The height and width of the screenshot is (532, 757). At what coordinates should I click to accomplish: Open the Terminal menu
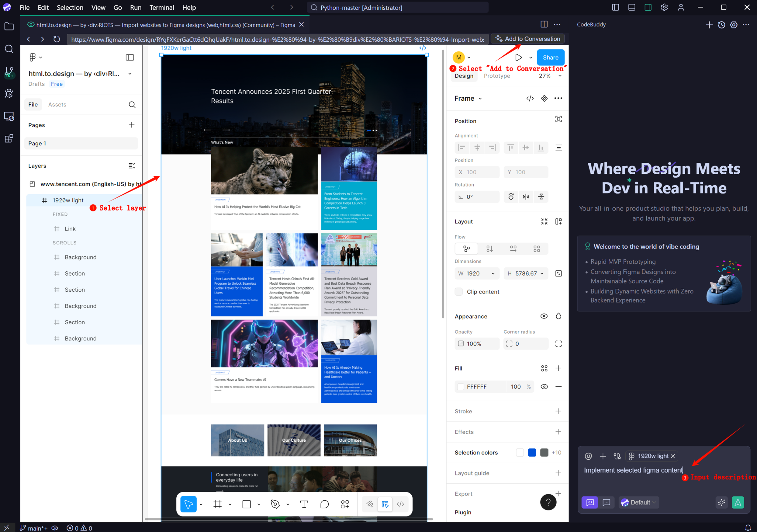click(161, 7)
